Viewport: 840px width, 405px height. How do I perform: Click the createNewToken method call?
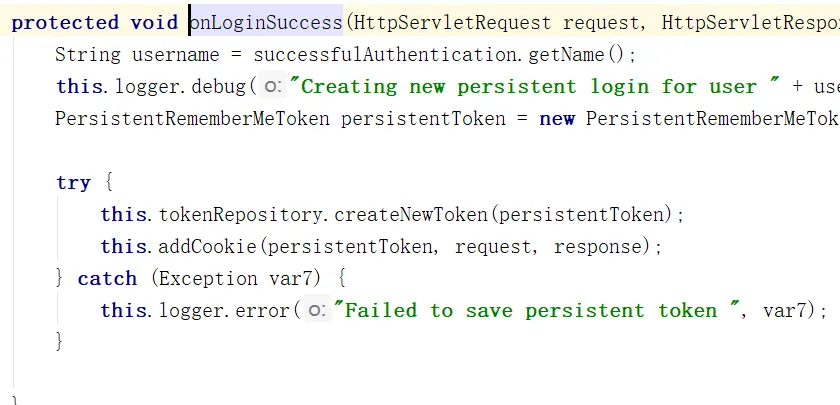[414, 215]
